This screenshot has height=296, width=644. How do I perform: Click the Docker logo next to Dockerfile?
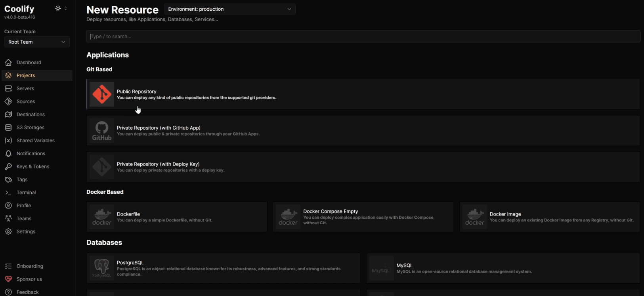pos(102,217)
